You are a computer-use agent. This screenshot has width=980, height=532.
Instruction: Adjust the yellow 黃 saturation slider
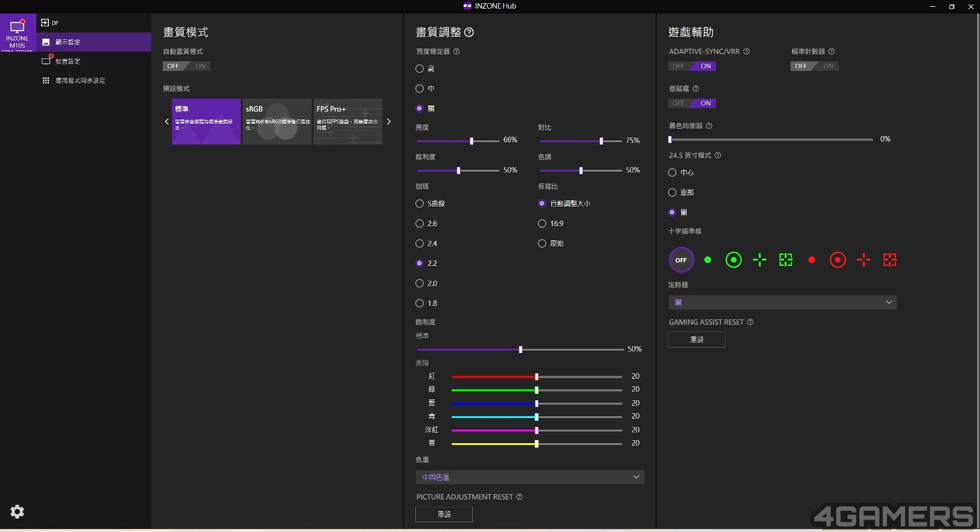pyautogui.click(x=537, y=444)
